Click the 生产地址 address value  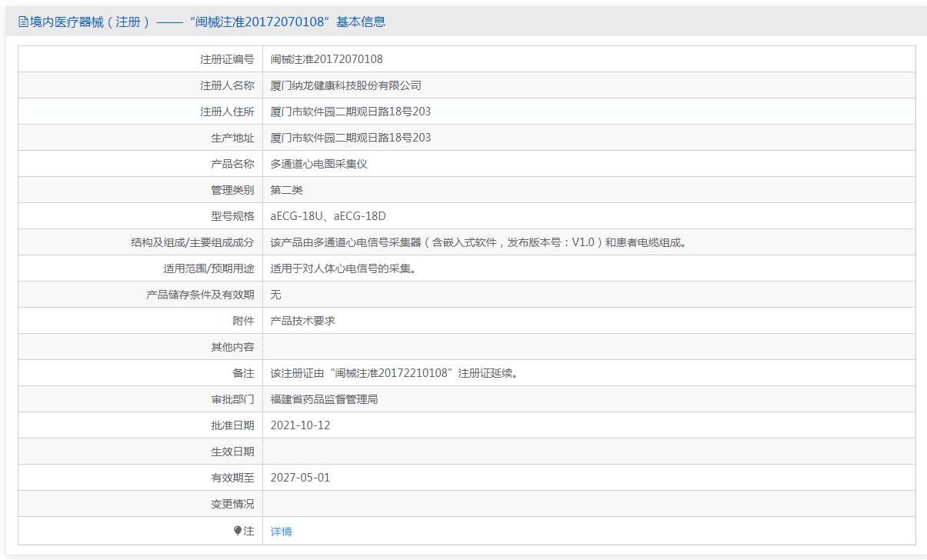[x=351, y=138]
